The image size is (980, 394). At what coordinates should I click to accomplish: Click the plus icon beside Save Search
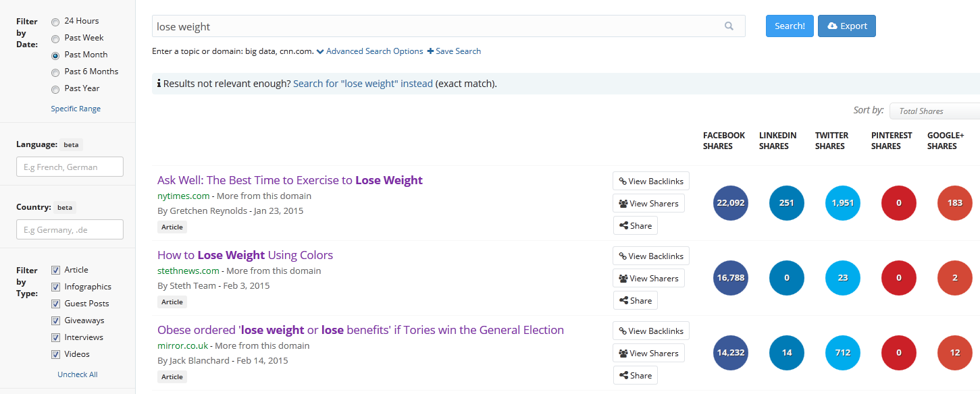click(x=430, y=51)
